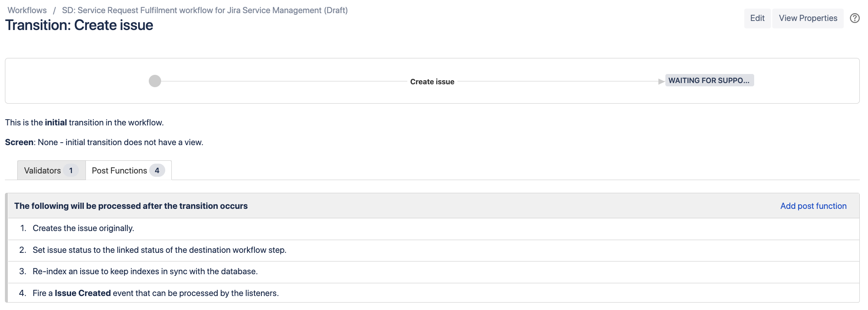868x310 pixels.
Task: Click the Post Functions count badge showing 4
Action: click(157, 171)
